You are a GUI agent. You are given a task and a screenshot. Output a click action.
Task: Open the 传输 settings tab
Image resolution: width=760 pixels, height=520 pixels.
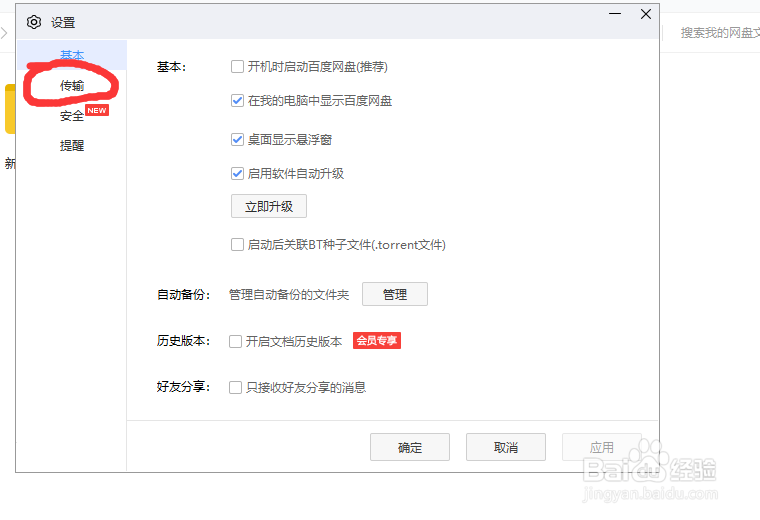click(72, 86)
